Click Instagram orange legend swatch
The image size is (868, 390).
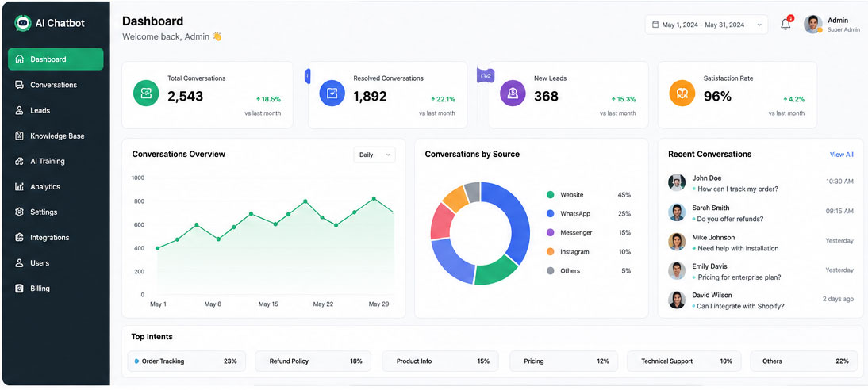tap(551, 252)
